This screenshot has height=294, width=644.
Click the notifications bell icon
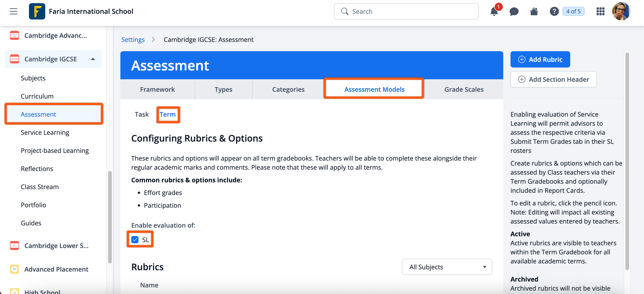pyautogui.click(x=494, y=12)
